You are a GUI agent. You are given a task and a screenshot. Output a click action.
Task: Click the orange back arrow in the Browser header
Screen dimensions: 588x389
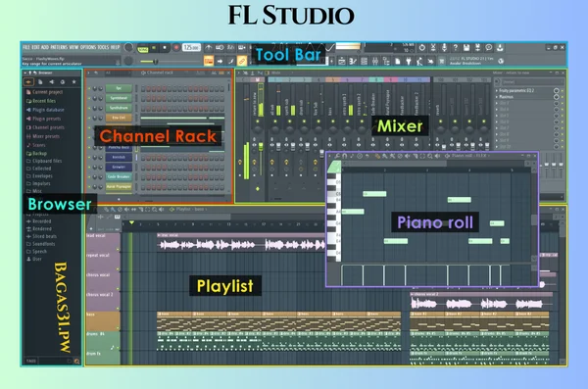click(28, 81)
